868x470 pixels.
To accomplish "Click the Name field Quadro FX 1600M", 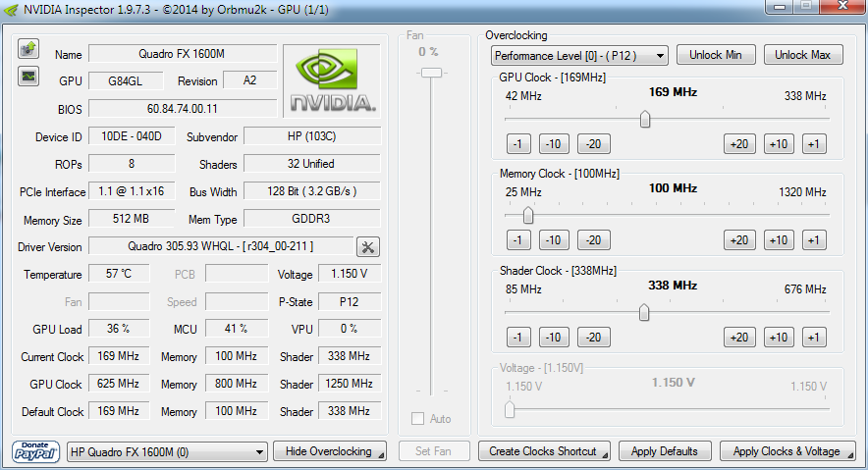I will coord(183,54).
